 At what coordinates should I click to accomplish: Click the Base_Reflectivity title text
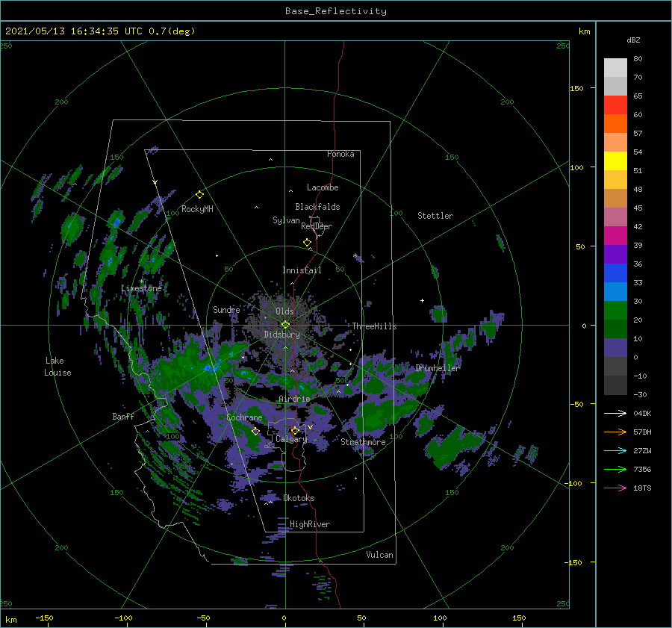(336, 11)
